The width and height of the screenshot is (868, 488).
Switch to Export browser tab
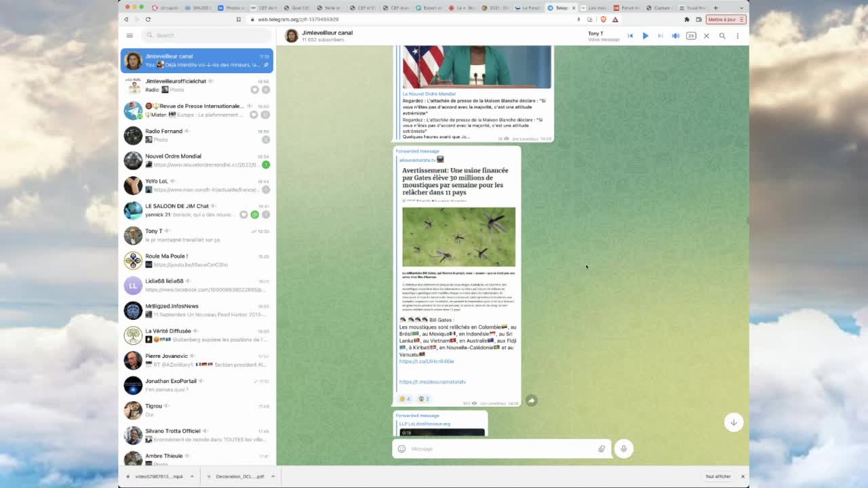tap(429, 7)
